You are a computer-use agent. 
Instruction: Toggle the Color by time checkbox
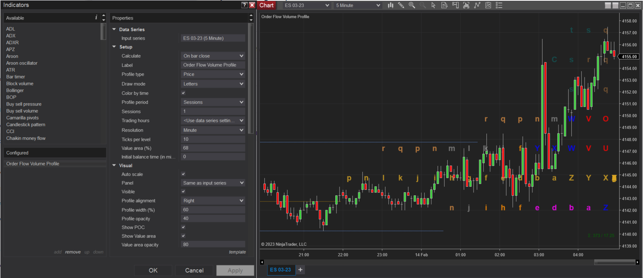[x=183, y=93]
